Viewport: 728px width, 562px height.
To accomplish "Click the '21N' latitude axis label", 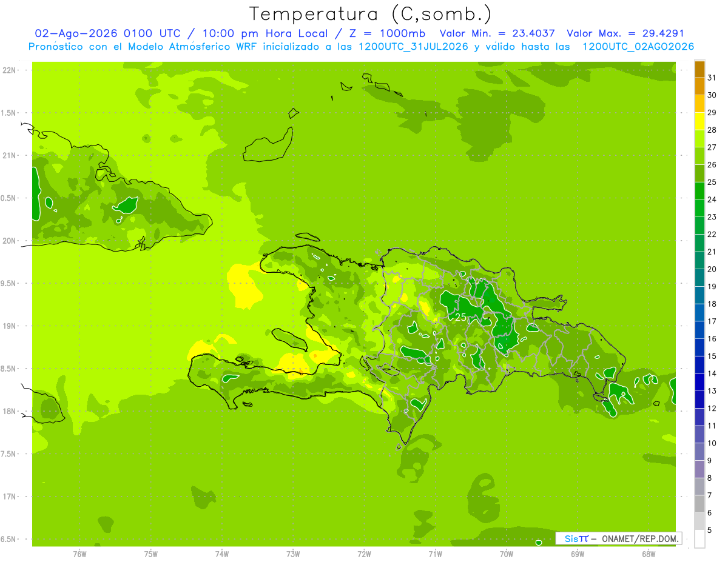I will coord(10,155).
